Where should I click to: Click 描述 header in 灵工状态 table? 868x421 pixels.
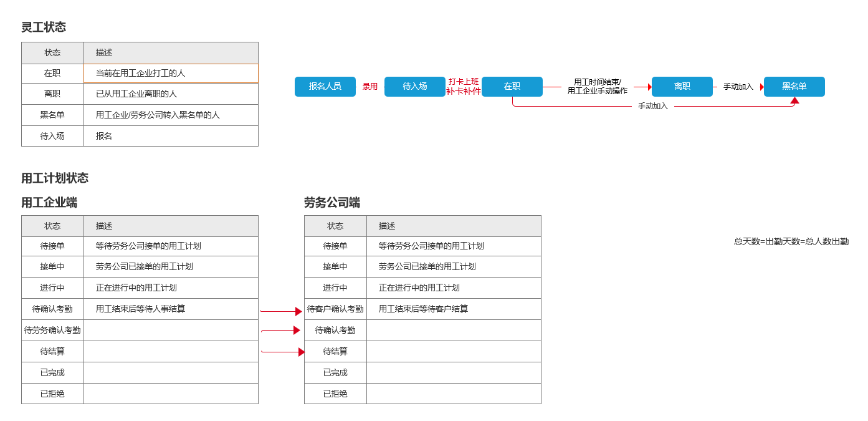click(x=171, y=53)
